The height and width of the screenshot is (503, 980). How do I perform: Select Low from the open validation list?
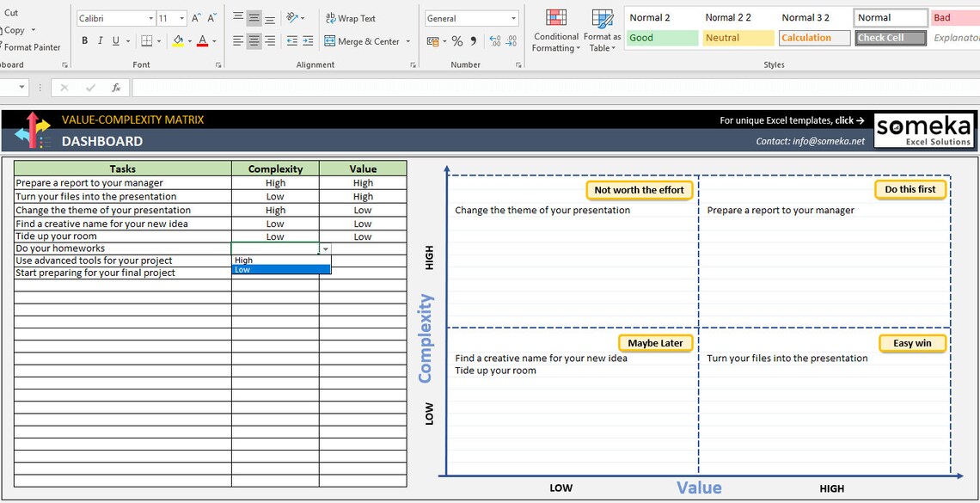[258, 268]
